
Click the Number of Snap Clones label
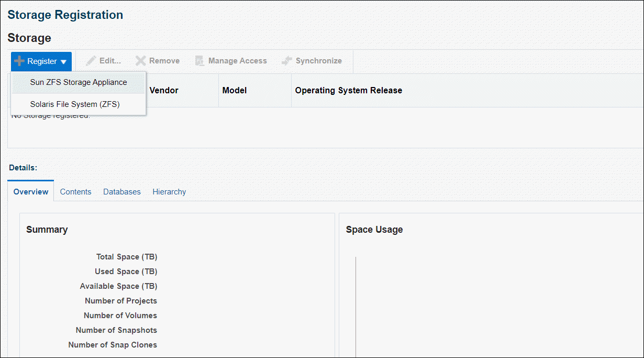(113, 345)
